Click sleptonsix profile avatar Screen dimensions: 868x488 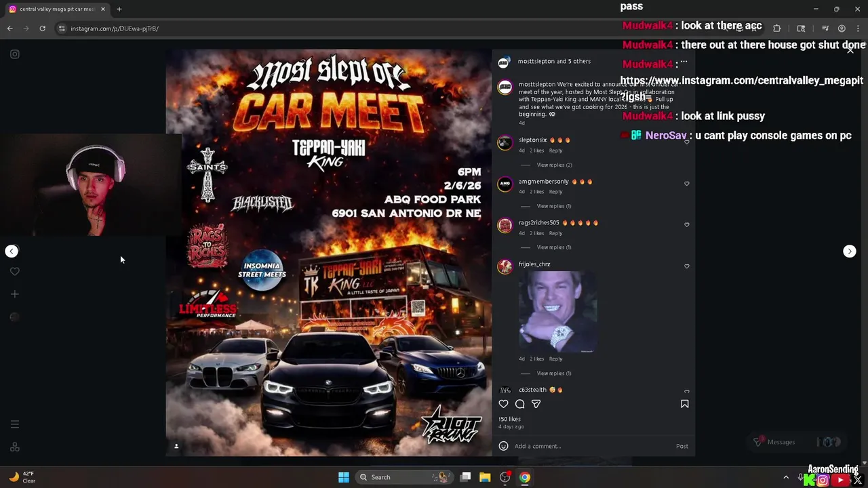click(505, 143)
